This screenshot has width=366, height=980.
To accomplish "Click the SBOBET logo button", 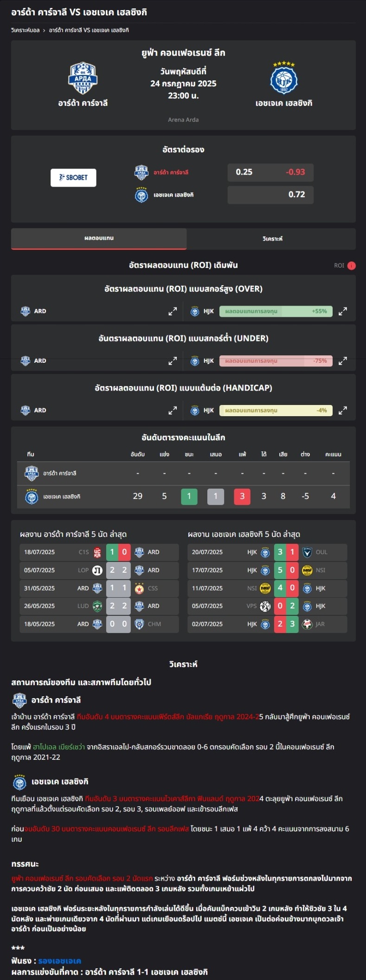I will click(x=73, y=177).
